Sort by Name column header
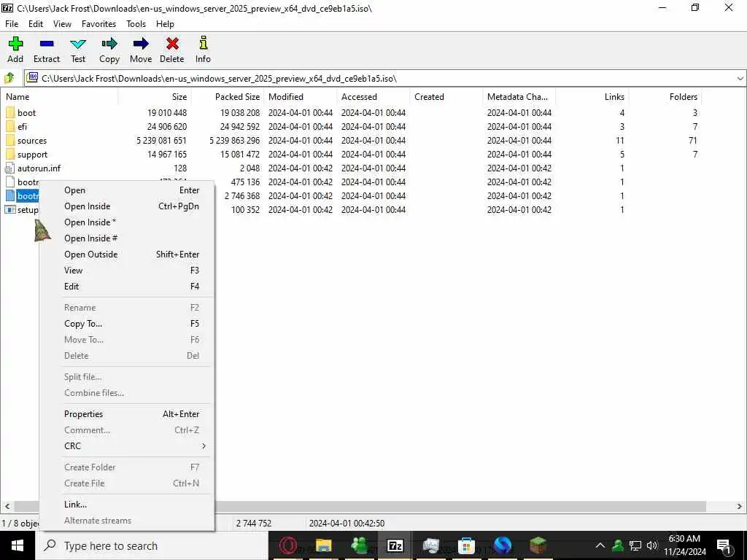Viewport: 747px width, 560px height. click(x=59, y=97)
